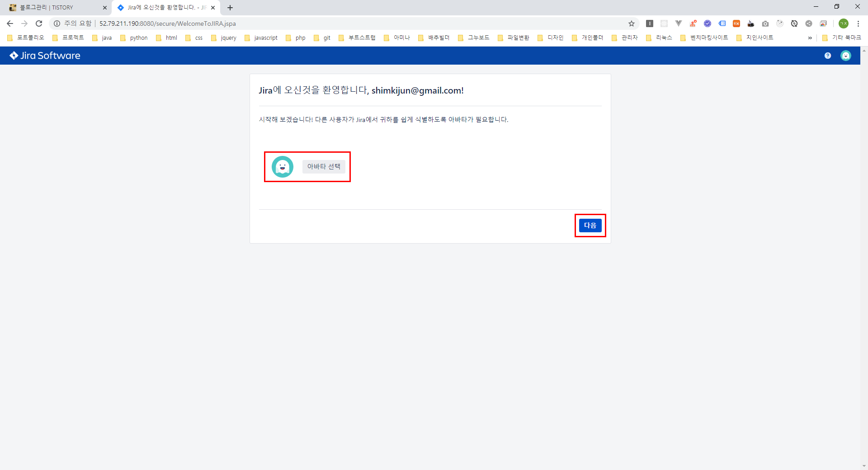Click the movie camera extension icon

[x=751, y=23]
